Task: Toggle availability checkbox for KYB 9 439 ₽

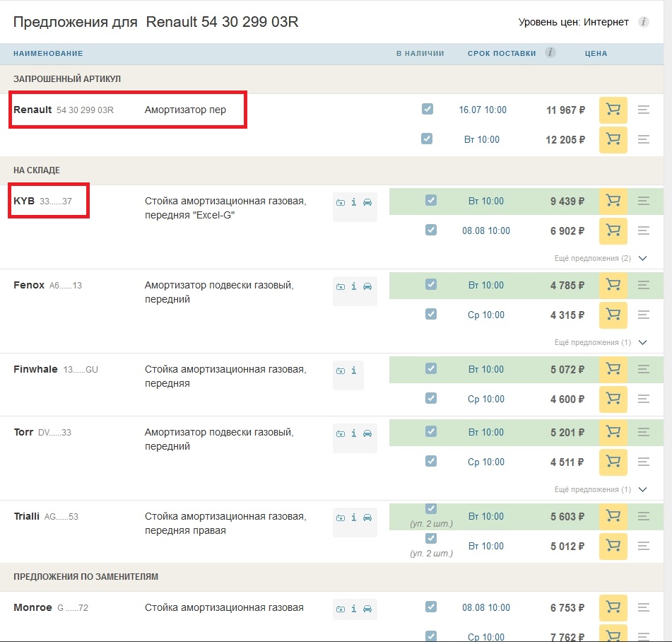Action: click(x=431, y=200)
